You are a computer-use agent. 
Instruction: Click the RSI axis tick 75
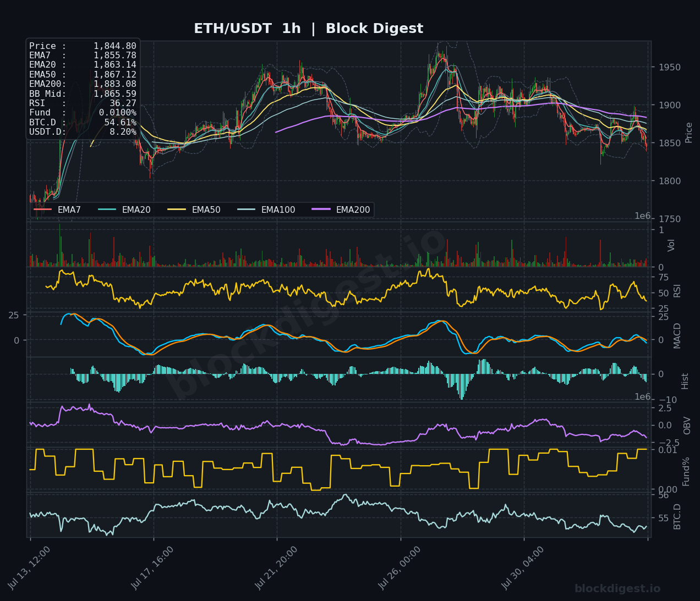[664, 277]
